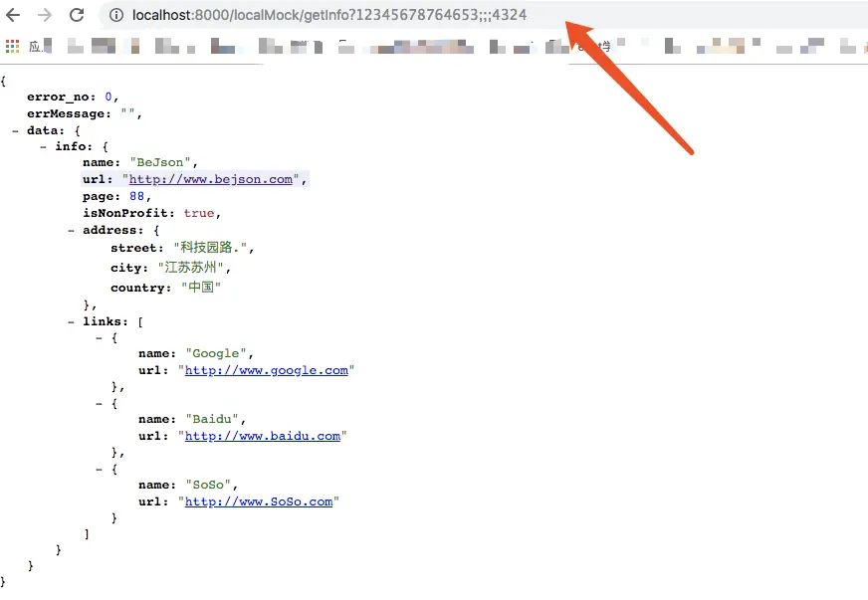Collapse the links array

pyautogui.click(x=71, y=321)
